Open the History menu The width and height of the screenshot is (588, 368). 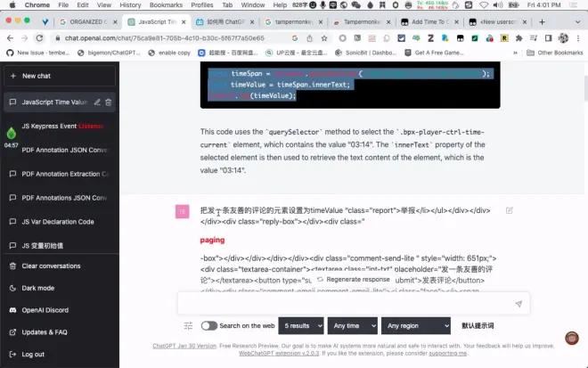point(130,4)
